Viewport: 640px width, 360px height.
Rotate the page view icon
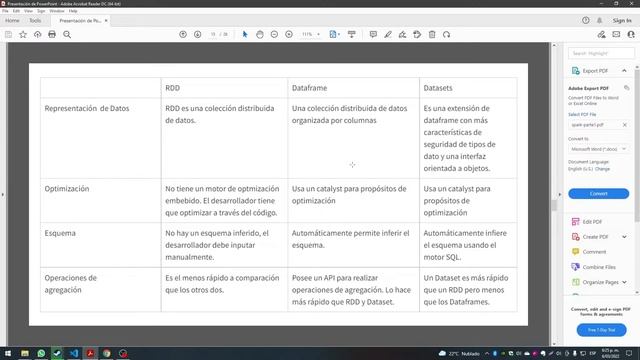click(x=447, y=35)
